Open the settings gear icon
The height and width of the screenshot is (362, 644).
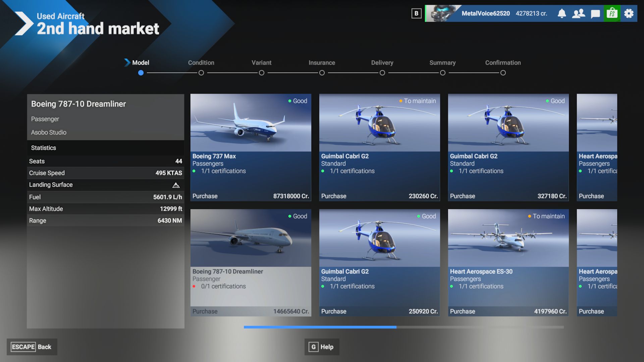tap(629, 13)
